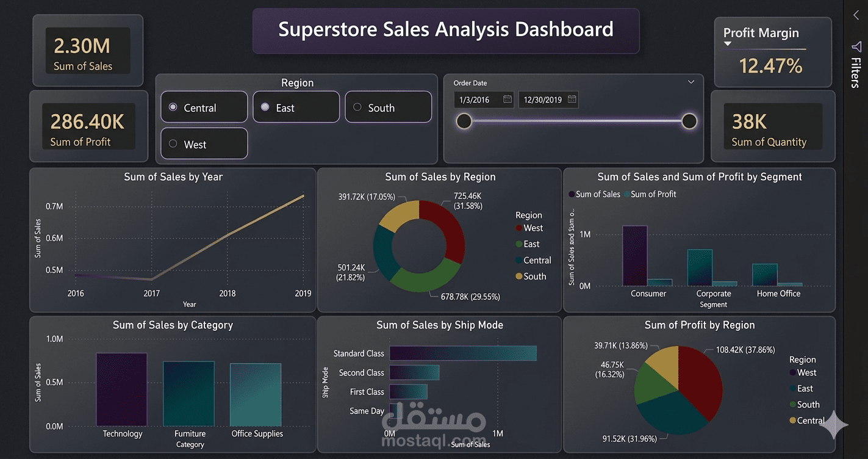
Task: Expand the Profit Margin card dropdown triangle
Action: tap(727, 44)
